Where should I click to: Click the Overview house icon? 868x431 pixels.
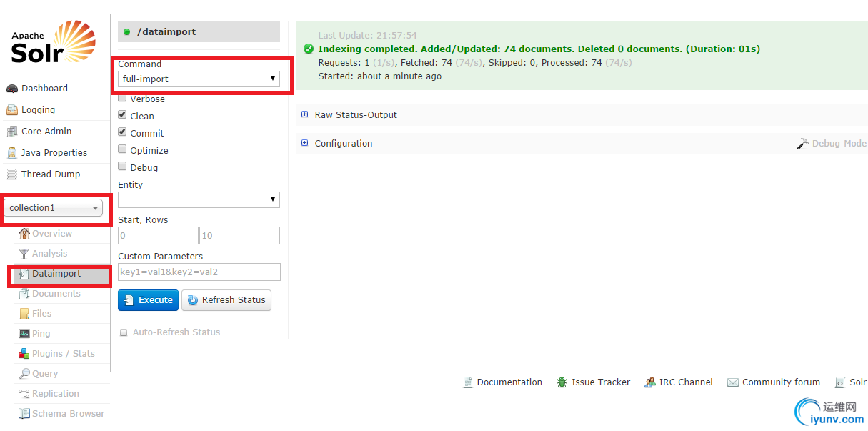24,234
